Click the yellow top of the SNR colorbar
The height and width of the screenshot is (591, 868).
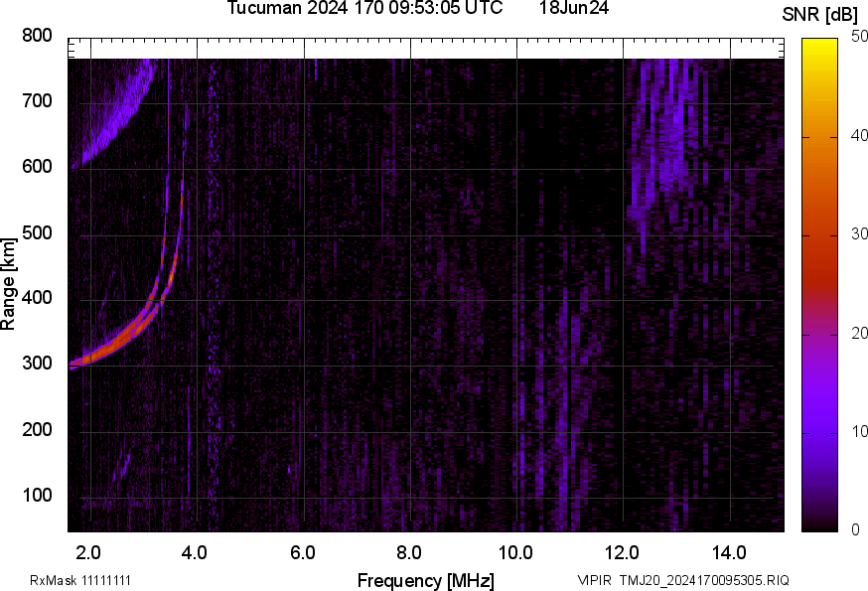click(819, 45)
